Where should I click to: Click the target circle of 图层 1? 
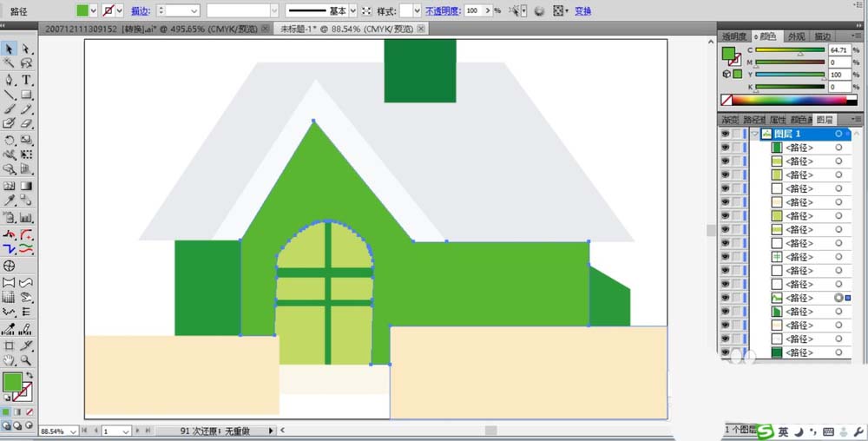pos(838,134)
